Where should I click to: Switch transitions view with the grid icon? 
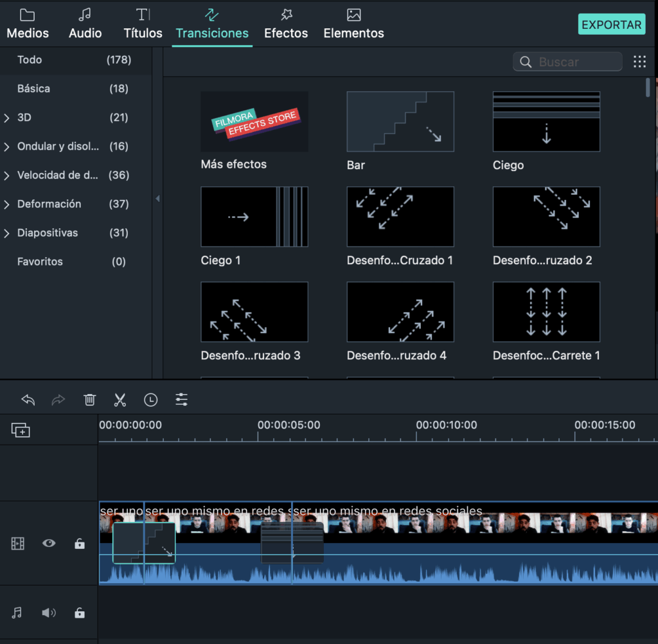(x=640, y=61)
